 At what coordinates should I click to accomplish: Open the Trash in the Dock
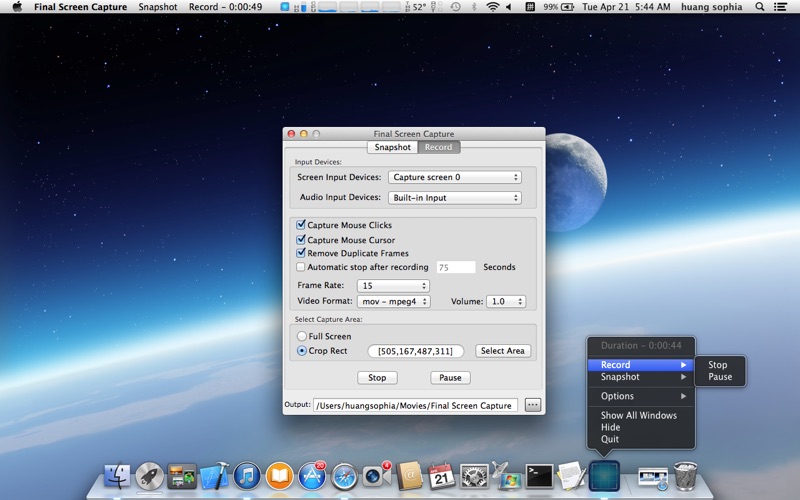pos(685,476)
